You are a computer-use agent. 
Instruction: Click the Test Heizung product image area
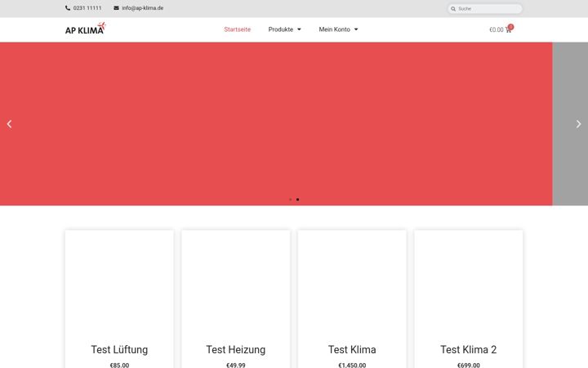click(236, 285)
